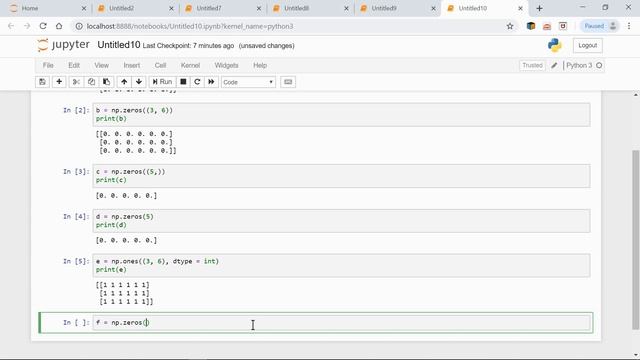
Task: Move selected cell down arrow
Action: click(x=139, y=82)
